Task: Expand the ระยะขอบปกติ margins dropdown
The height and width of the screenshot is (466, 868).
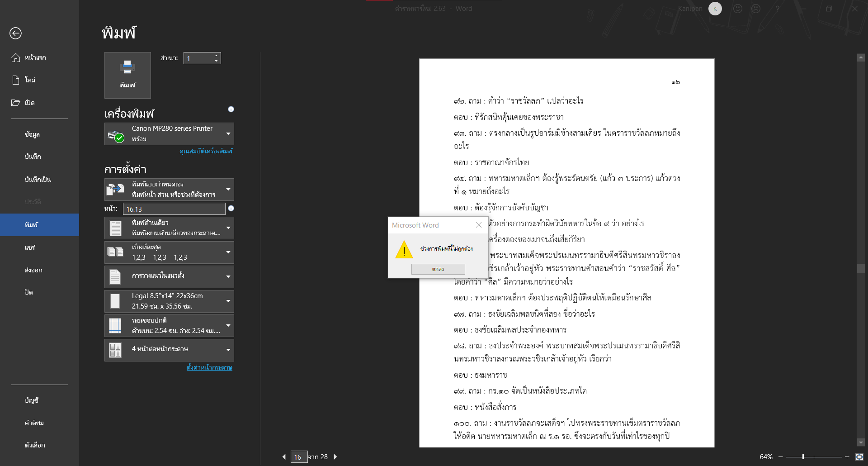Action: coord(169,326)
